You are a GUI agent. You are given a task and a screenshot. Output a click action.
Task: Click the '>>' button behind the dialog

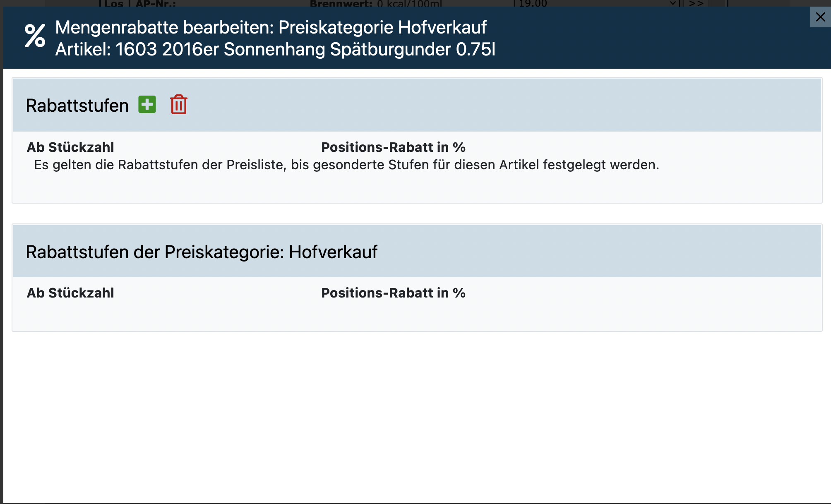click(x=696, y=4)
